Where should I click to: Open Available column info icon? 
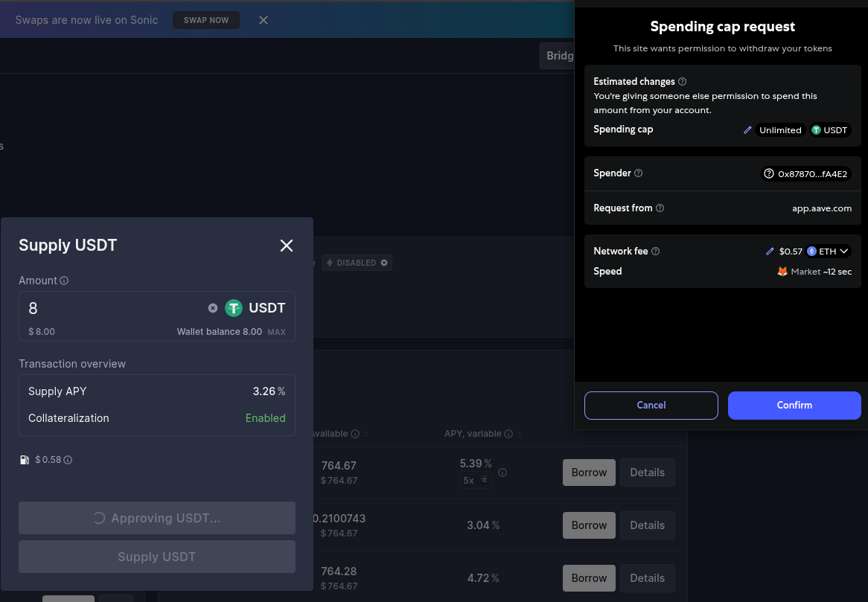coord(355,434)
